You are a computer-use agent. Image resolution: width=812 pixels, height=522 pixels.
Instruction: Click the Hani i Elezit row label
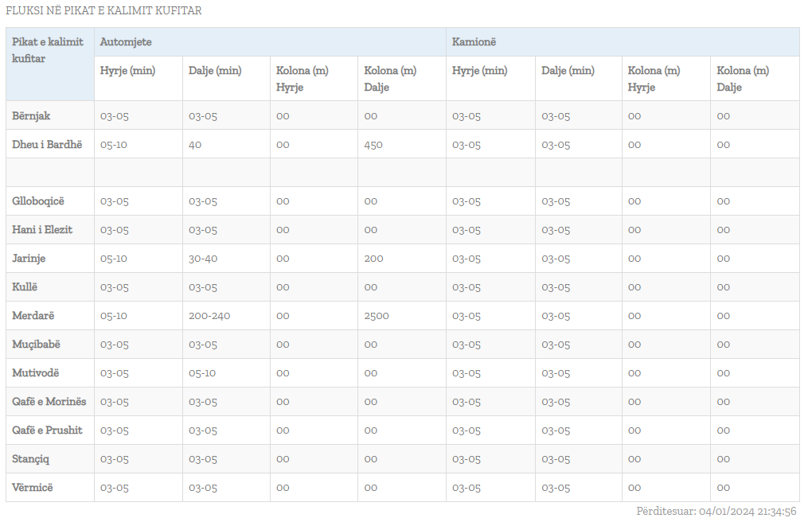tap(42, 230)
